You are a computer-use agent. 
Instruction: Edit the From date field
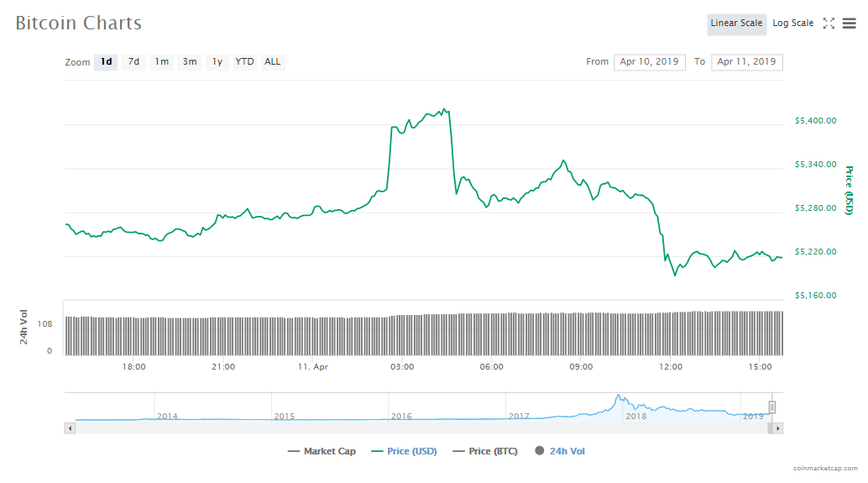click(x=649, y=62)
